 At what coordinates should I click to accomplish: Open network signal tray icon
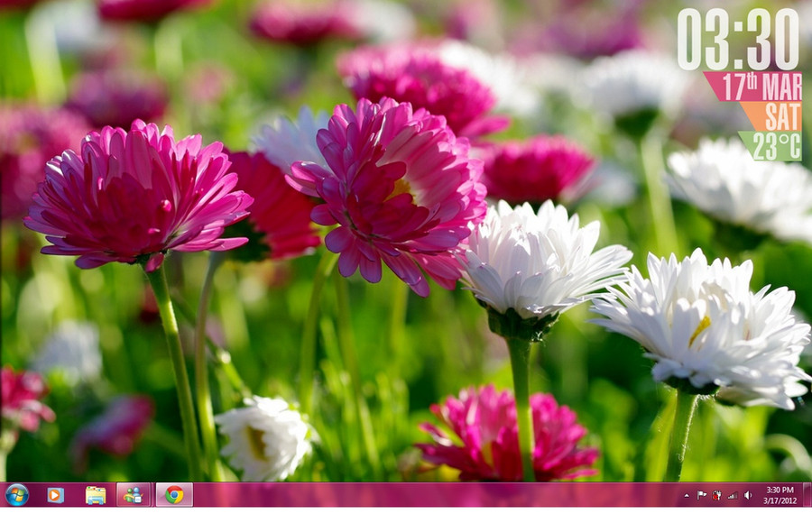[733, 496]
